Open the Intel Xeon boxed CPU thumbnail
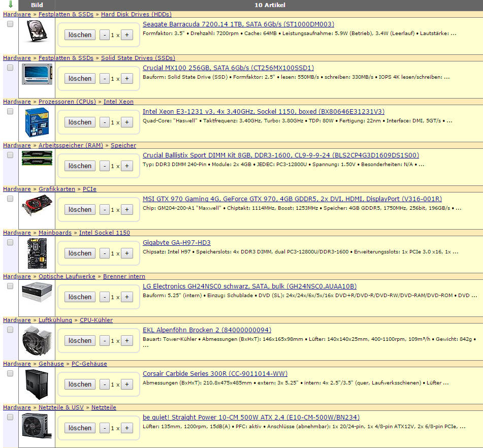Image resolution: width=483 pixels, height=448 pixels. pos(37,122)
